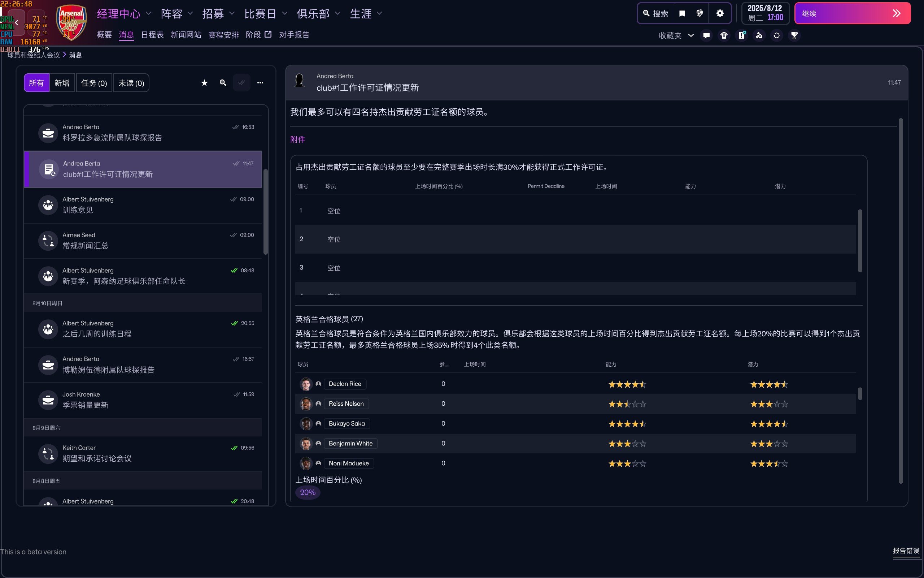The image size is (924, 578).
Task: Click the inbox list scrollbar
Action: tap(266, 211)
